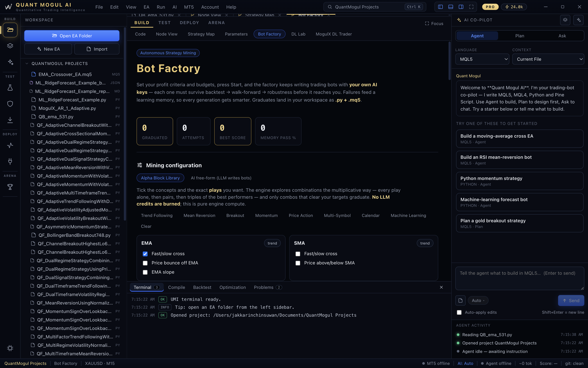
Task: Click the layers icon in the AI Co-Pilot header
Action: click(565, 20)
